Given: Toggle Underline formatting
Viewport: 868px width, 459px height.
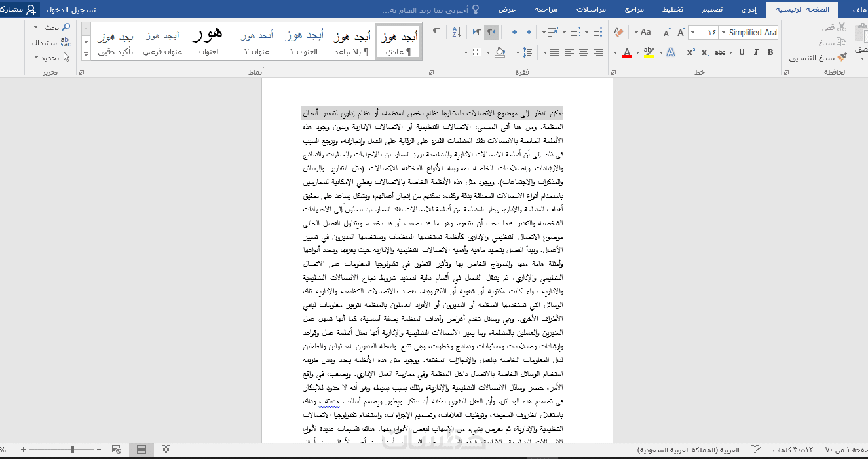Looking at the screenshot, I should [x=742, y=52].
